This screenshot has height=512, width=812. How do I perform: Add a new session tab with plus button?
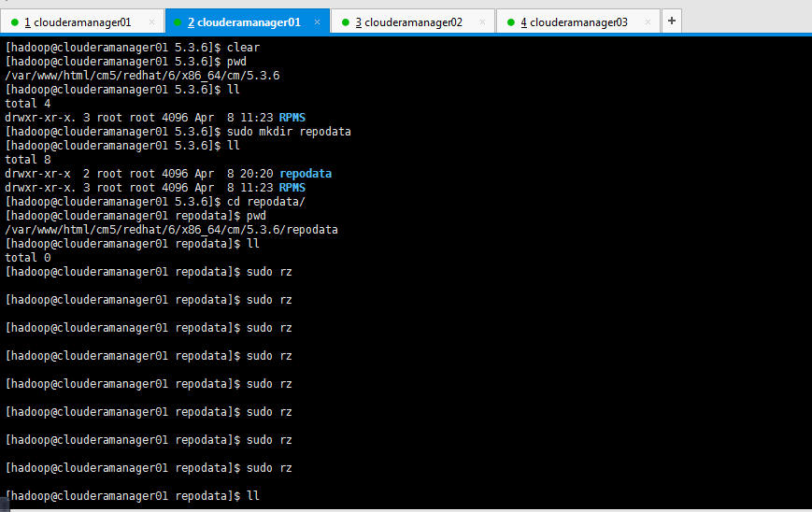pyautogui.click(x=672, y=21)
